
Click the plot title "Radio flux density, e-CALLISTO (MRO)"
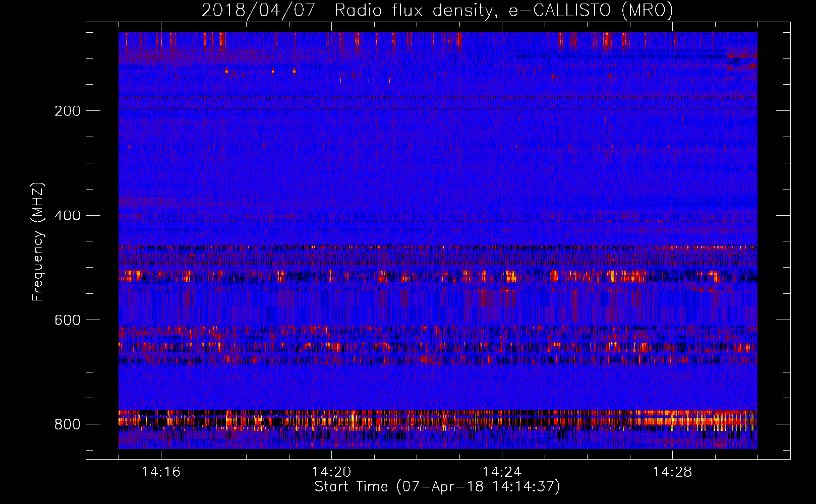504,10
